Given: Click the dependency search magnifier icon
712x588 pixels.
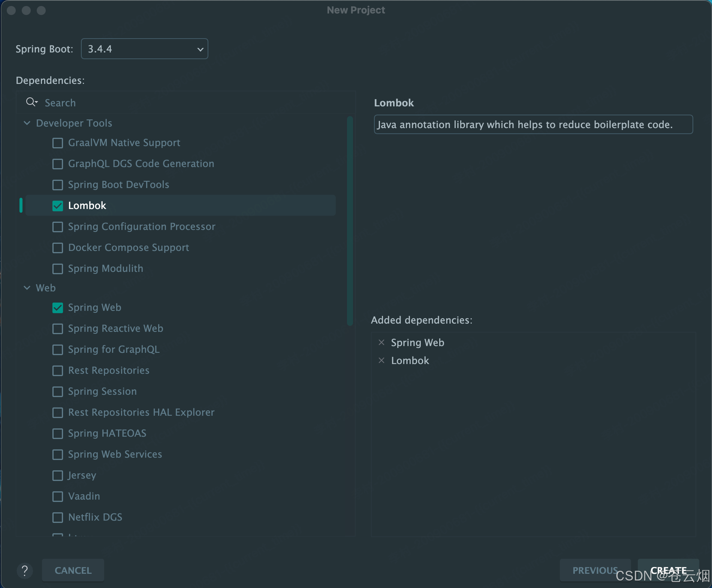Looking at the screenshot, I should [x=32, y=102].
